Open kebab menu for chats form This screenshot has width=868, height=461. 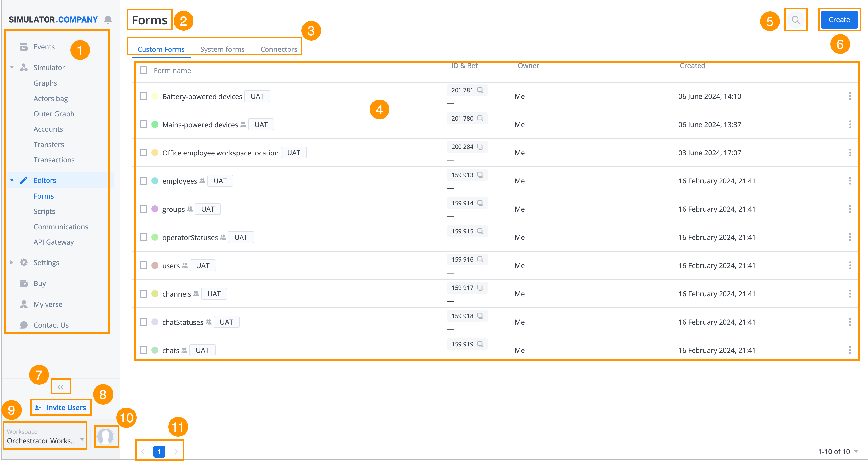pyautogui.click(x=850, y=350)
